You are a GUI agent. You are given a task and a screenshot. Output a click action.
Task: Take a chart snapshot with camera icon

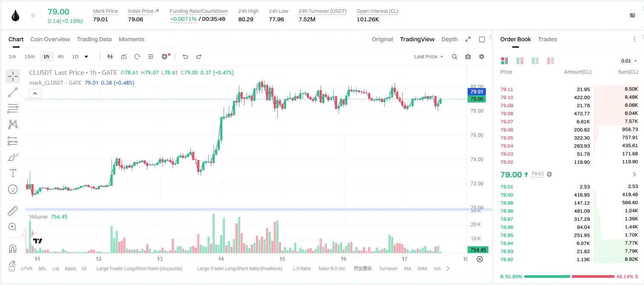(468, 57)
